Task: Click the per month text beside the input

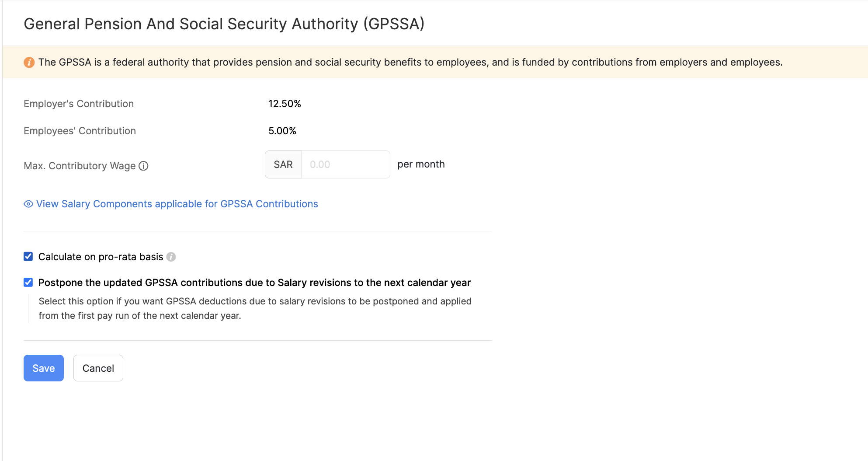Action: (421, 164)
